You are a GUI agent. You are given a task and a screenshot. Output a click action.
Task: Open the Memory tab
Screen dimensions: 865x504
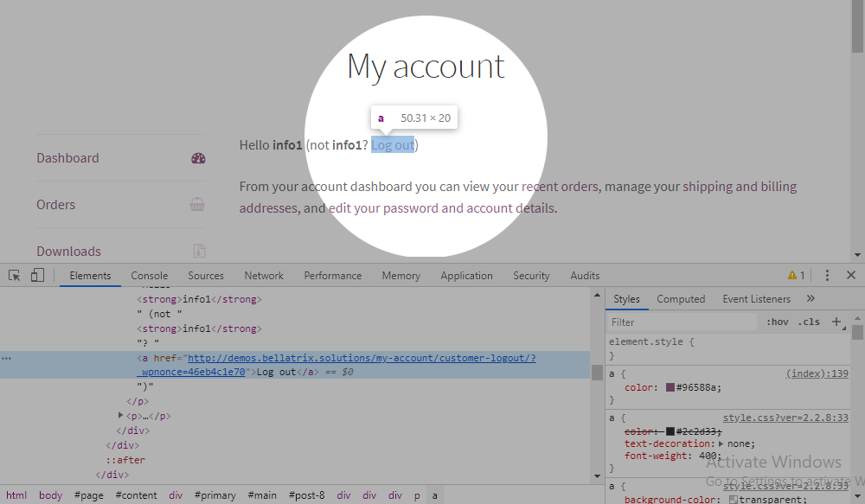click(401, 276)
